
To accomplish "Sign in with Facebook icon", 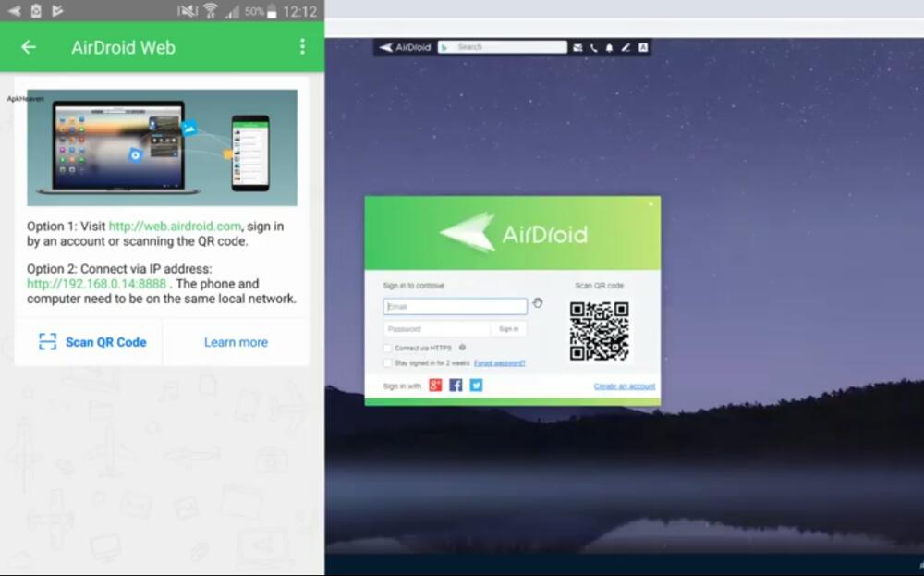I will 456,386.
